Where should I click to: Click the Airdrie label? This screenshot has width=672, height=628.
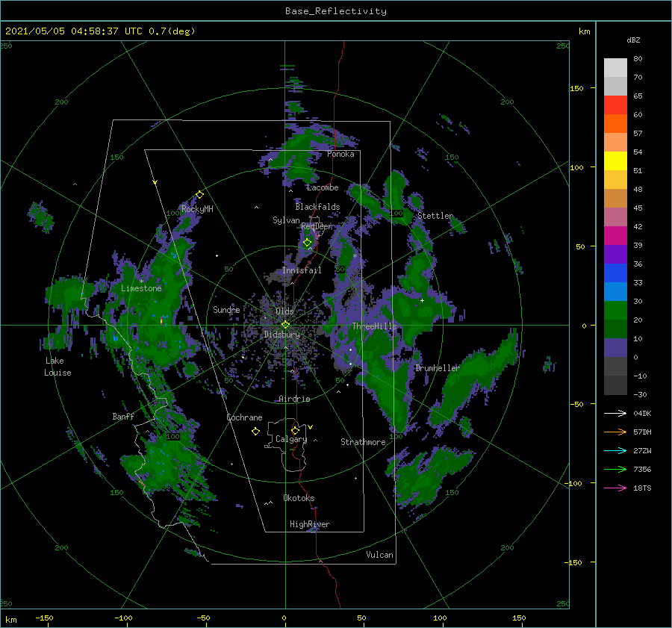294,399
